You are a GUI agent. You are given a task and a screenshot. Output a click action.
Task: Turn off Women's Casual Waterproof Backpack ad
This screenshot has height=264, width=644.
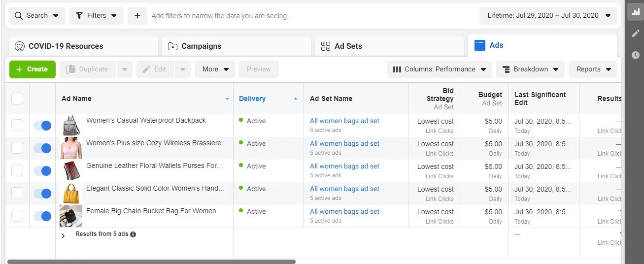point(42,126)
